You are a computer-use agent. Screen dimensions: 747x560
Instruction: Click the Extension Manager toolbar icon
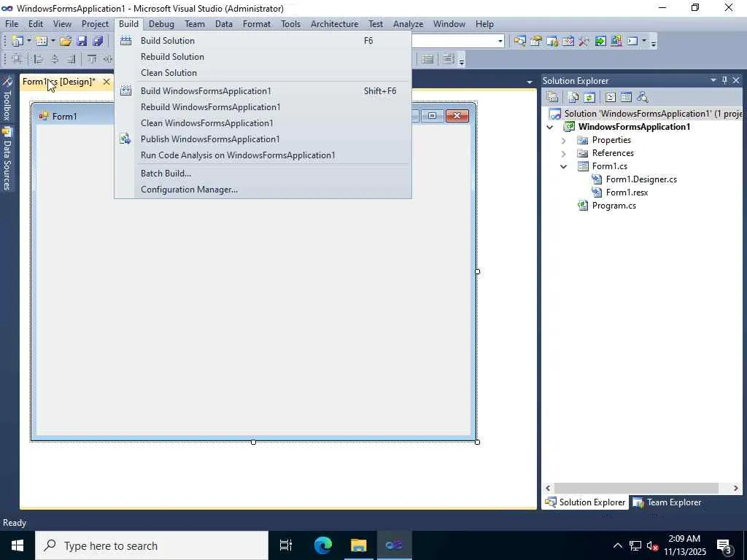point(616,42)
